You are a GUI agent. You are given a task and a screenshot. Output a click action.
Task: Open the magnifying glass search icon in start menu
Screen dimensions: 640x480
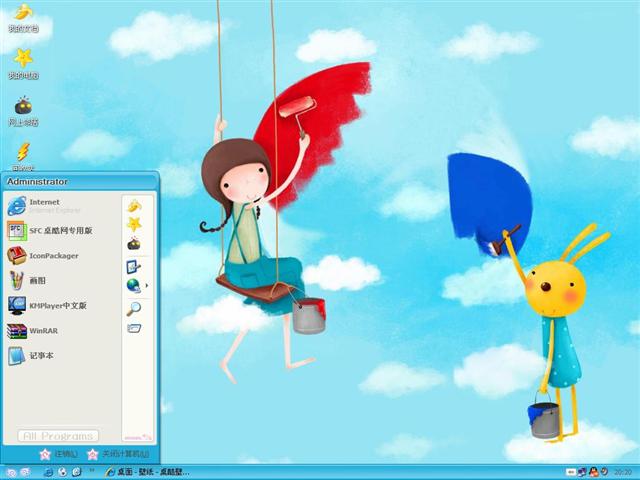click(133, 309)
